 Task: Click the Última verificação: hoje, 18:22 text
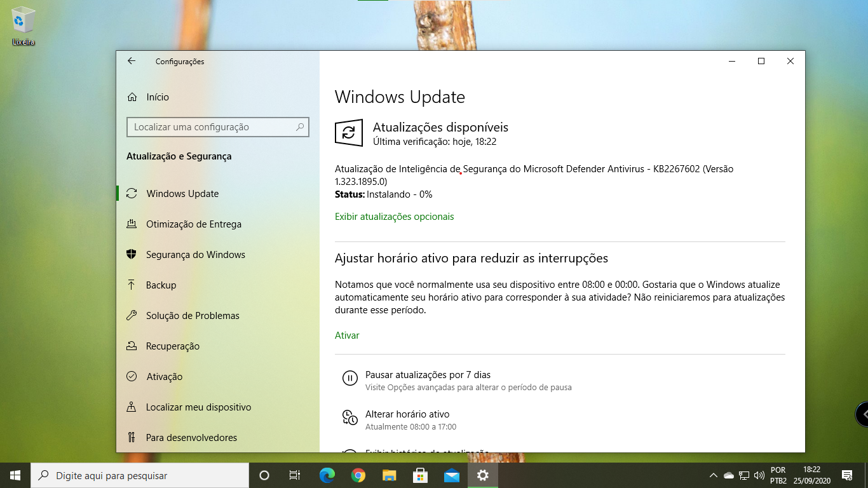[x=435, y=142]
